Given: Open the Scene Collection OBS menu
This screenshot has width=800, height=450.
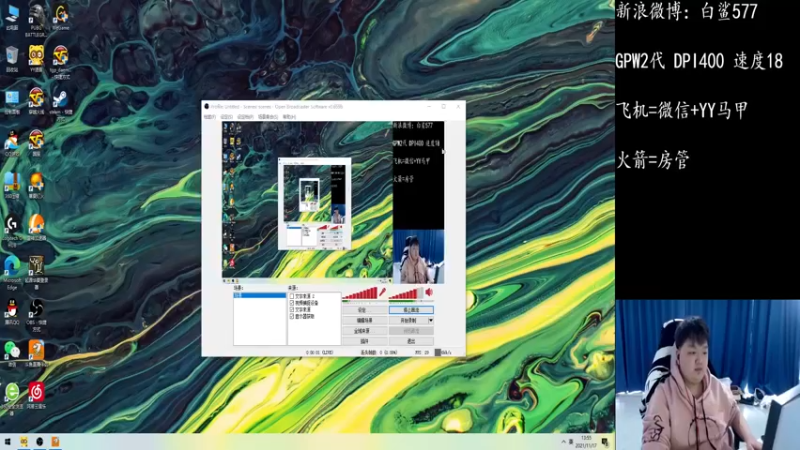Looking at the screenshot, I should (268, 117).
